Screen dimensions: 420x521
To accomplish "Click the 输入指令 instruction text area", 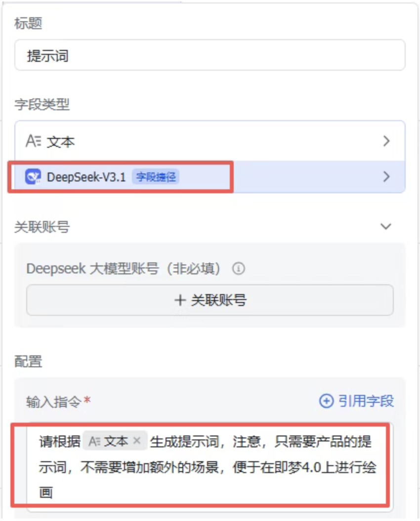I will pyautogui.click(x=210, y=467).
